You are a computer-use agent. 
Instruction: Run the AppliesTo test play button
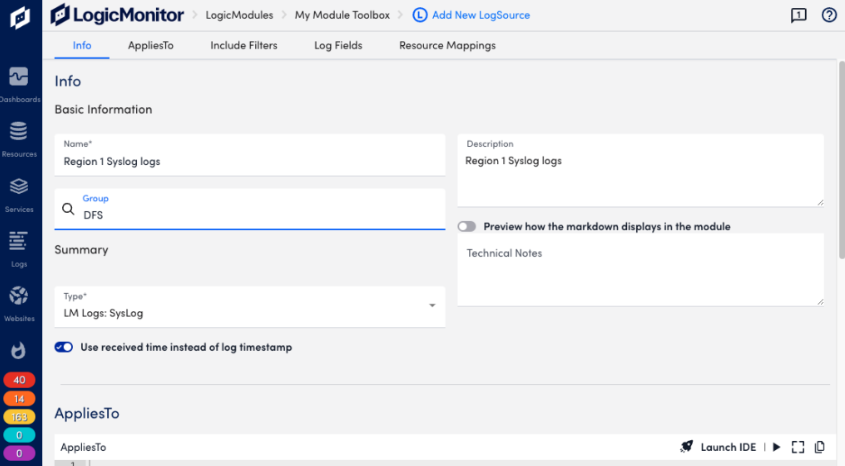point(777,447)
